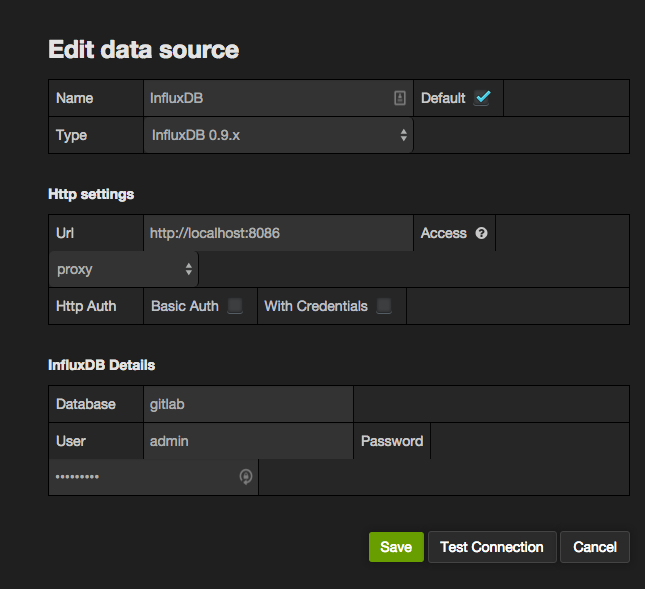
Task: Click the Http settings section heading
Action: (91, 194)
